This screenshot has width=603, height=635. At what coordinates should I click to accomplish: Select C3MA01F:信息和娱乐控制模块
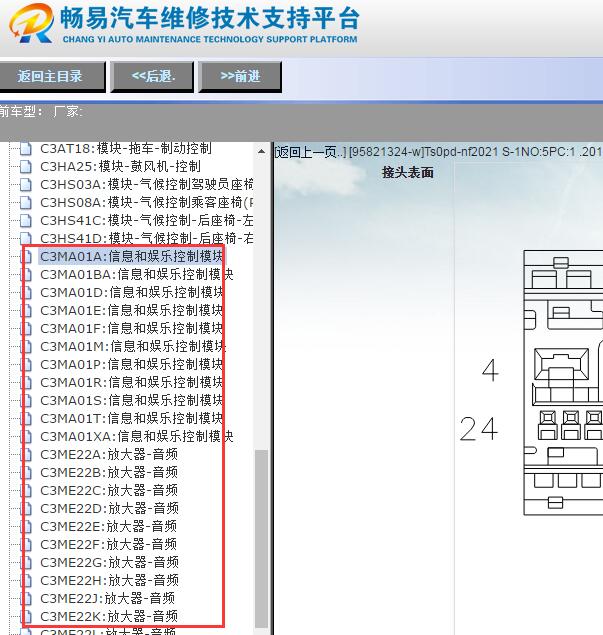coord(131,328)
